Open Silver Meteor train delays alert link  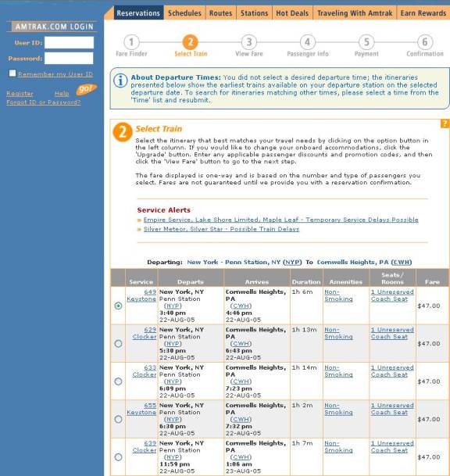[x=221, y=229]
